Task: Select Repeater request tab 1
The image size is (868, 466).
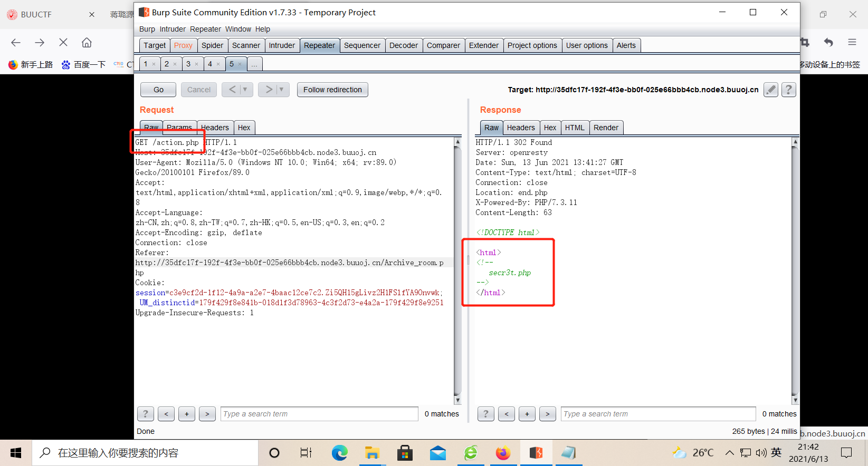Action: pos(146,64)
